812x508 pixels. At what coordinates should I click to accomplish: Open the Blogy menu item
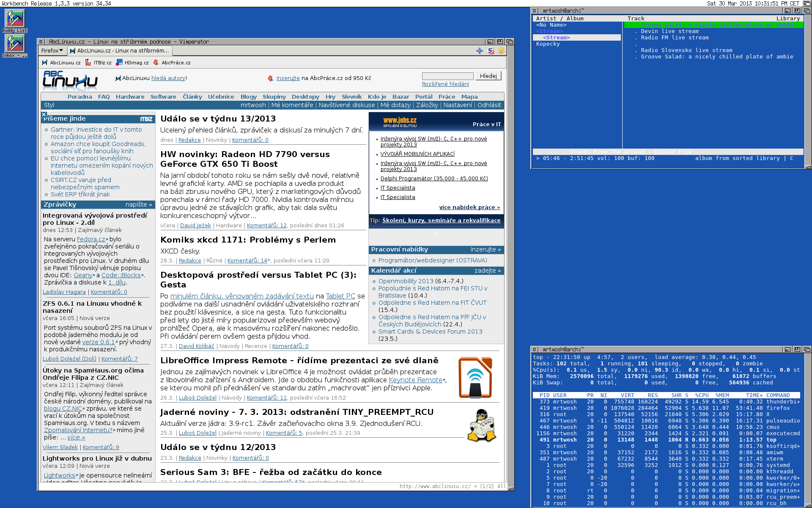249,97
